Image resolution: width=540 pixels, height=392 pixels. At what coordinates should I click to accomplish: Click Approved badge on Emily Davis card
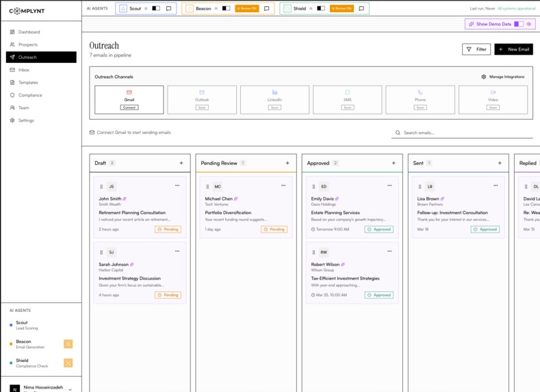[x=379, y=229]
